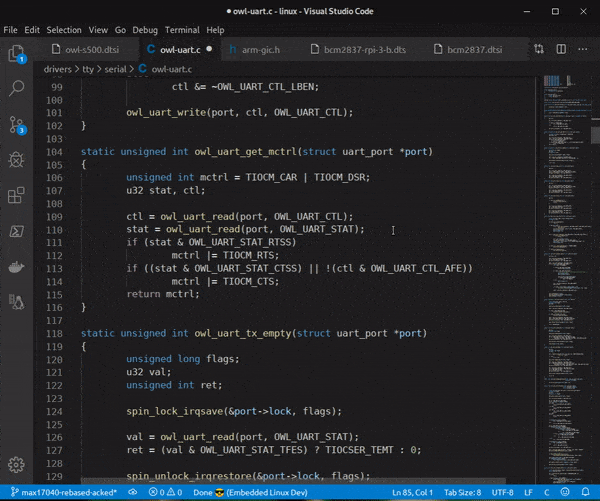This screenshot has width=600, height=501.
Task: Open the Embedded Linux Dev view icon
Action: pyautogui.click(x=16, y=302)
